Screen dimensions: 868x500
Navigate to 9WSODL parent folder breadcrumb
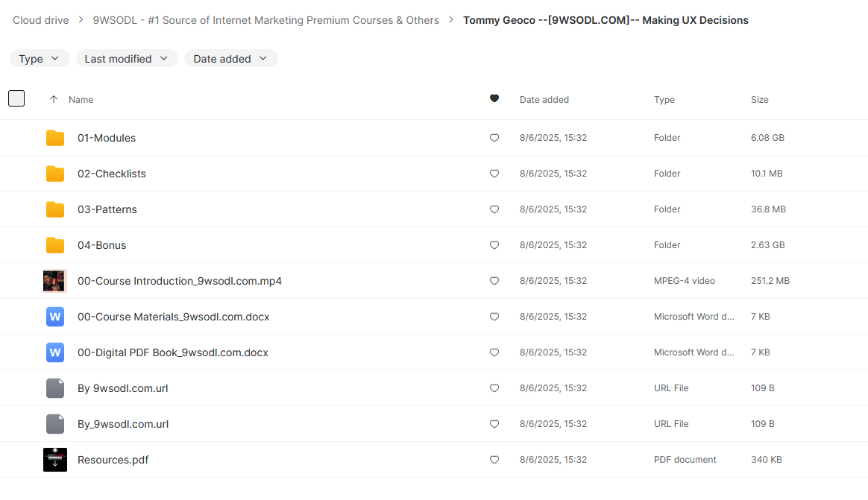[265, 20]
